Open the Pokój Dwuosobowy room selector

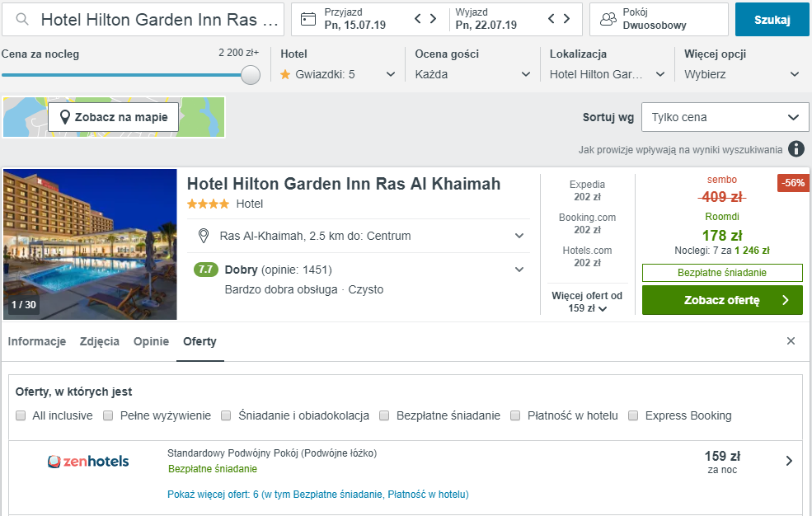(x=659, y=19)
